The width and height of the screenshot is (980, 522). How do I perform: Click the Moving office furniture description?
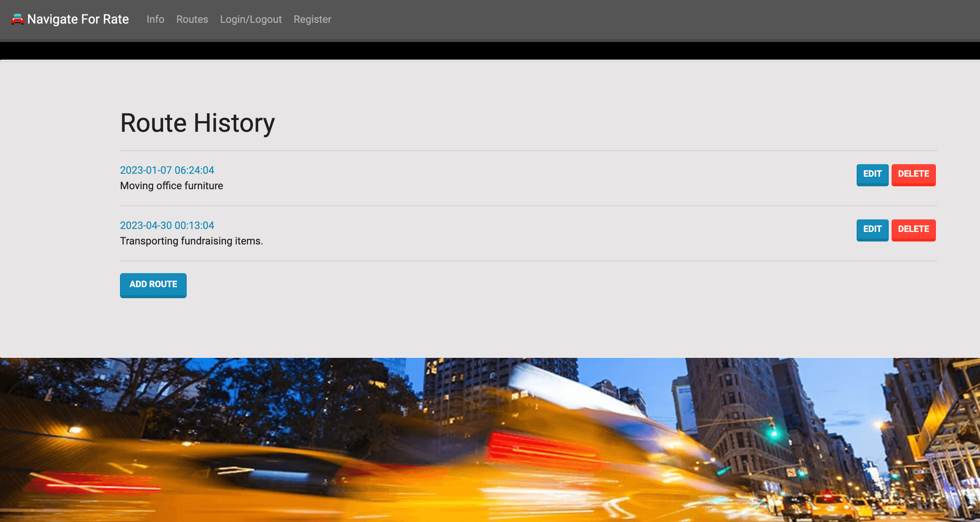(x=172, y=186)
